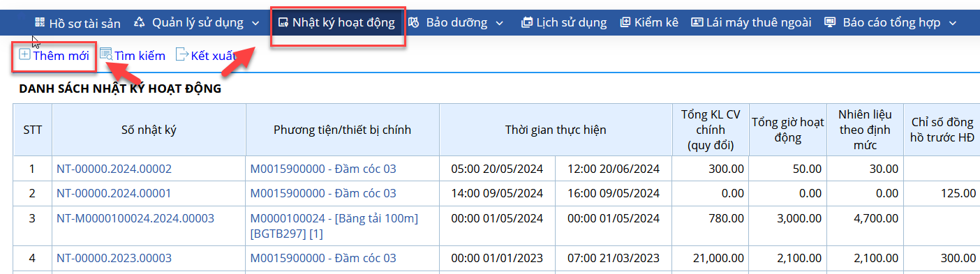Image resolution: width=980 pixels, height=274 pixels.
Task: Open the Băng tải 100m equipment link
Action: [x=334, y=226]
